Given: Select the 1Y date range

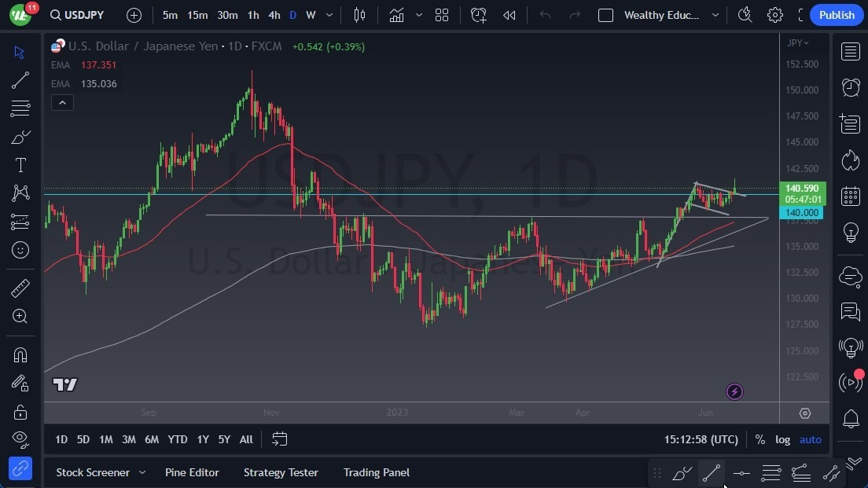Looking at the screenshot, I should [202, 439].
